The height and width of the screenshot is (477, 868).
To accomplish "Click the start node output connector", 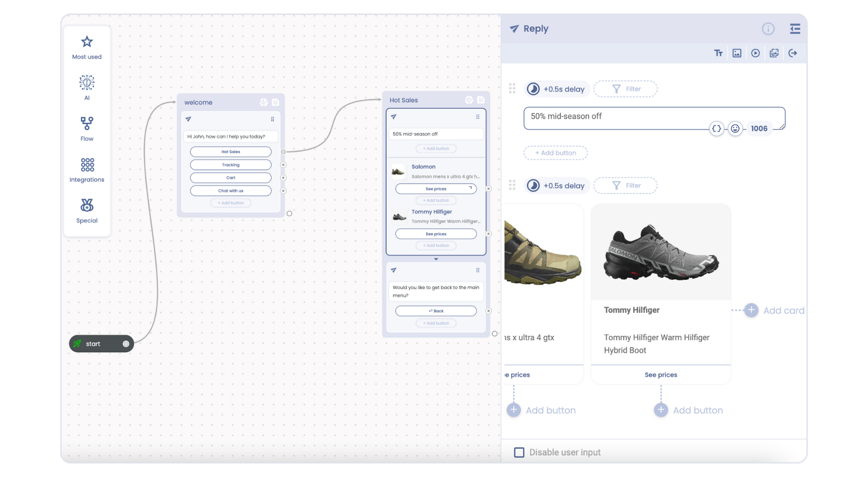I will click(126, 344).
